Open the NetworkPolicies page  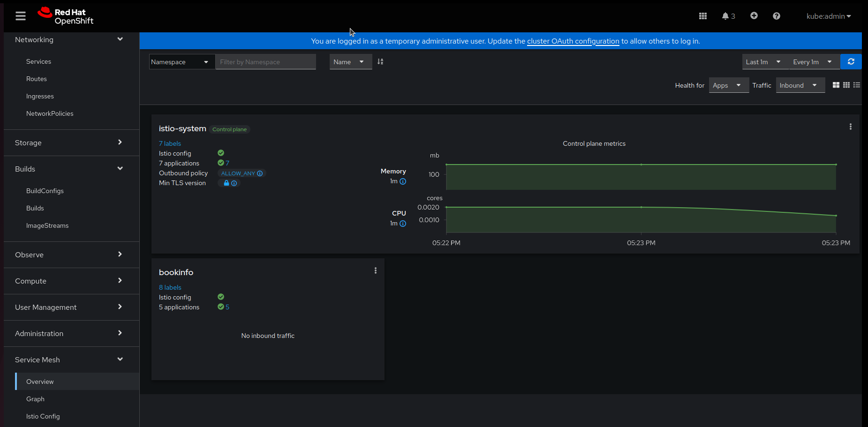(x=50, y=113)
